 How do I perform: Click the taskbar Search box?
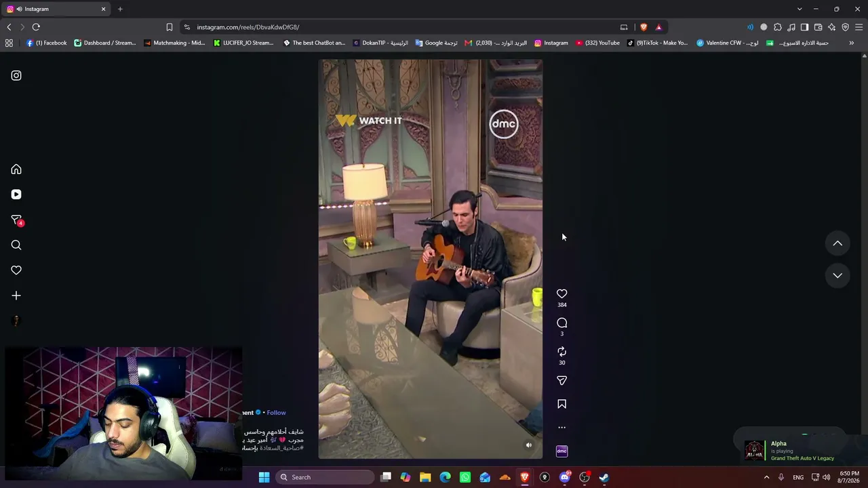click(x=324, y=477)
